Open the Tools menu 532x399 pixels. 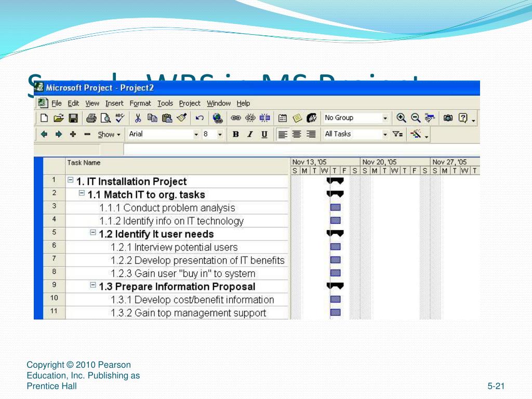[165, 103]
